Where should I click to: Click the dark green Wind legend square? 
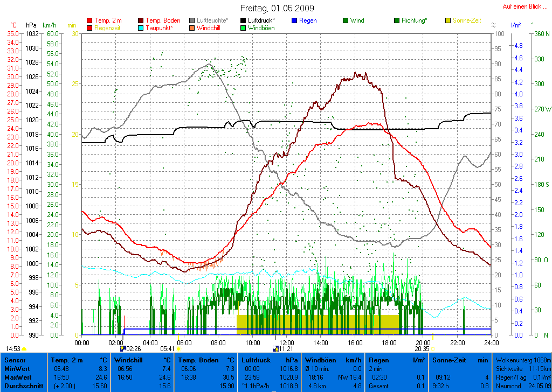pyautogui.click(x=346, y=20)
